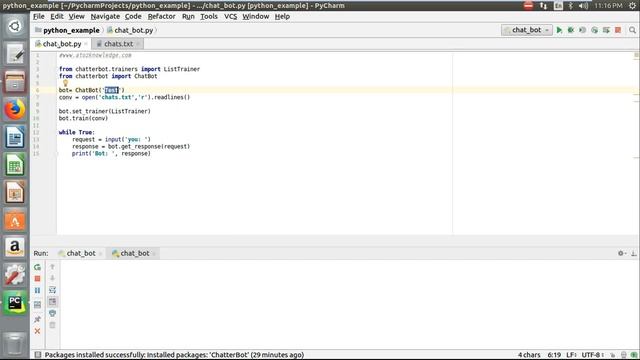Print the Run console output
The height and width of the screenshot is (360, 640).
[52, 313]
